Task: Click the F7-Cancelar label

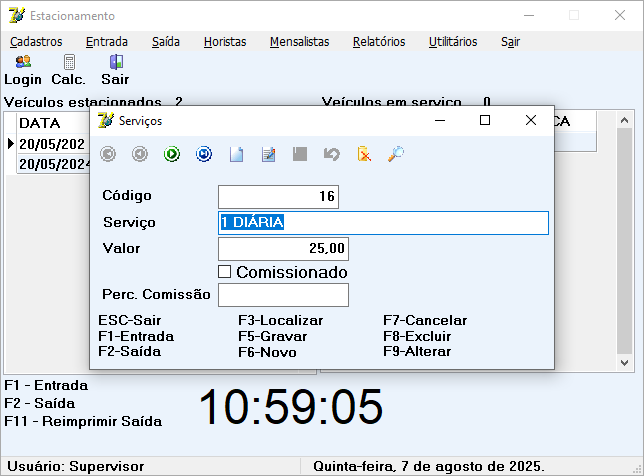Action: 425,320
